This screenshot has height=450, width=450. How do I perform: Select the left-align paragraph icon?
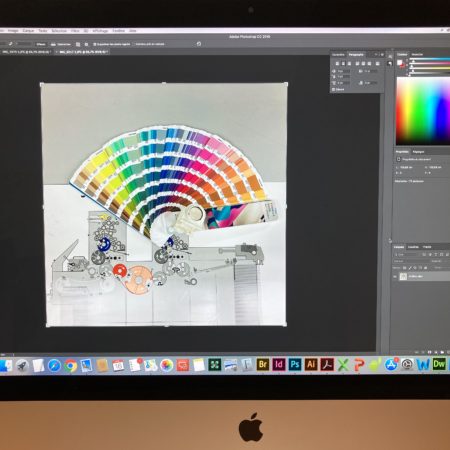[x=337, y=63]
